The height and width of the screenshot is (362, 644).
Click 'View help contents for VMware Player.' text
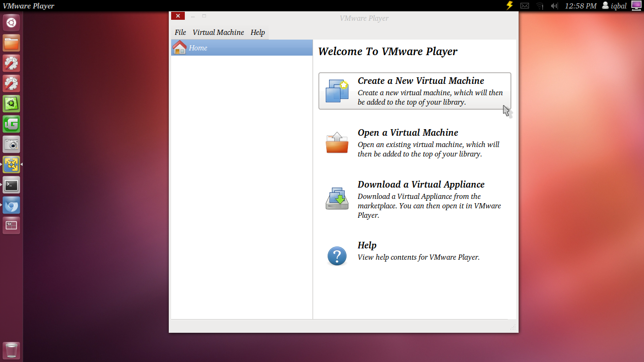click(419, 257)
